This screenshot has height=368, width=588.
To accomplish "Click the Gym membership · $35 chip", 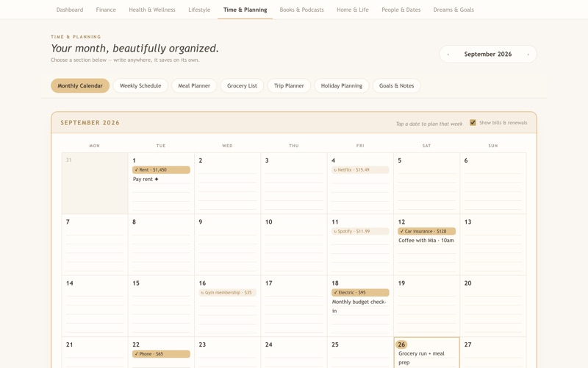I will [227, 292].
